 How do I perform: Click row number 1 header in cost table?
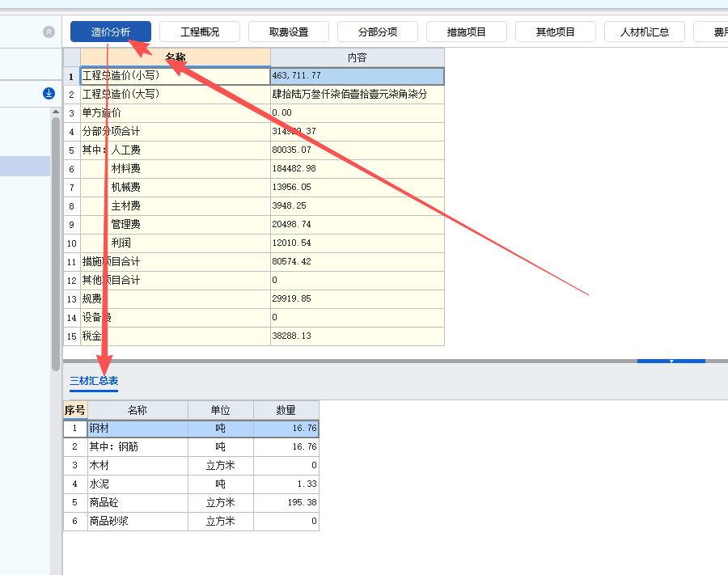pos(71,76)
